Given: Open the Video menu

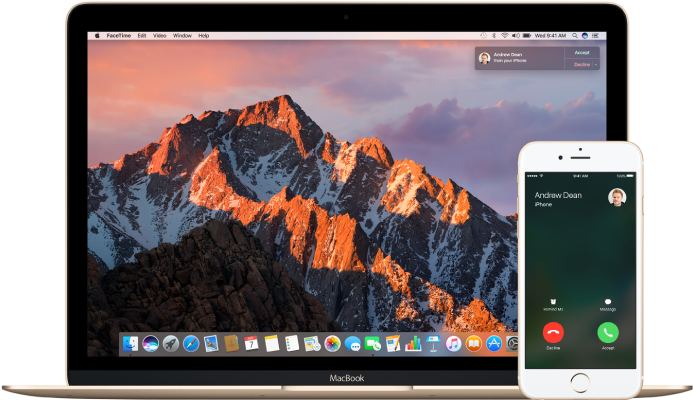Looking at the screenshot, I should point(160,36).
